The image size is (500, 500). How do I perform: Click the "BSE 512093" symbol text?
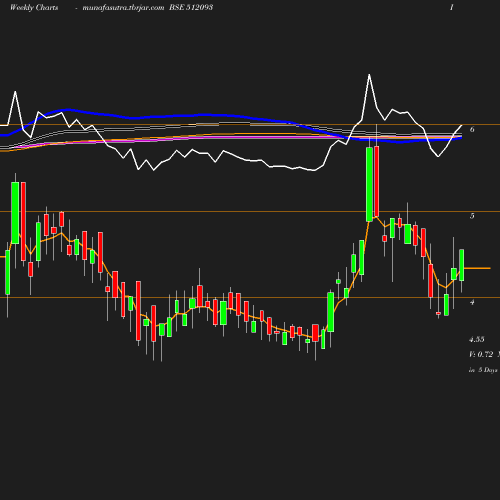point(191,7)
